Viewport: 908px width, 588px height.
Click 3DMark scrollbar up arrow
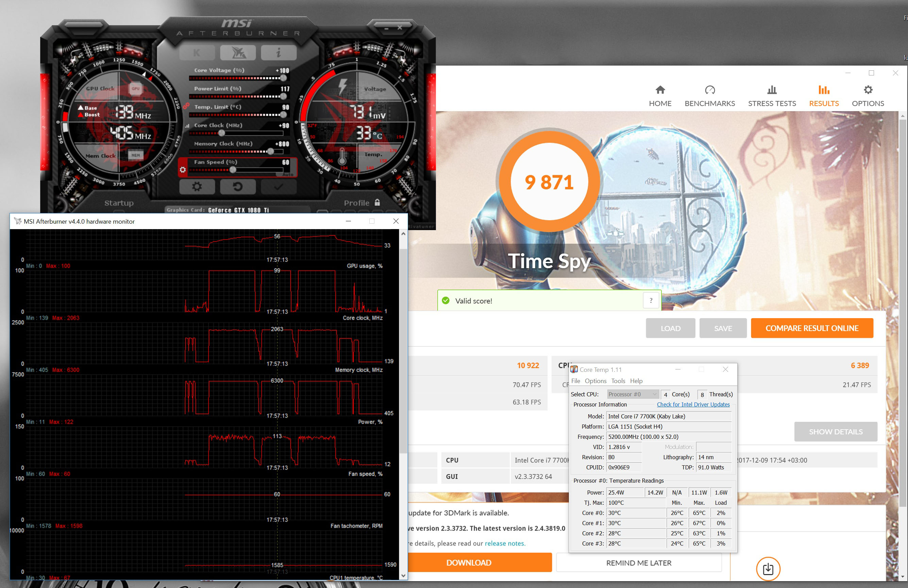pos(902,116)
